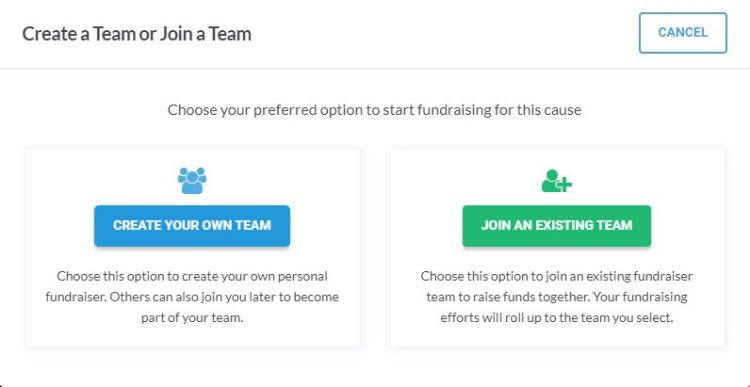Click the 'Create a Team or Join a Team' heading
Image resolution: width=750 pixels, height=387 pixels.
(x=137, y=34)
